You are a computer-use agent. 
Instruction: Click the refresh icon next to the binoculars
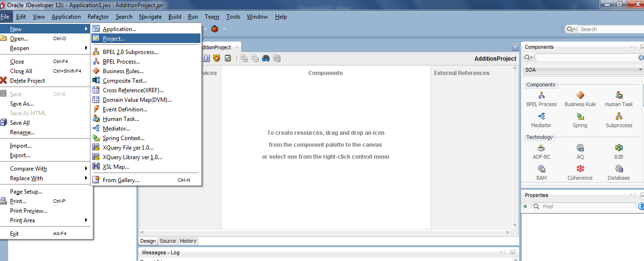(277, 58)
